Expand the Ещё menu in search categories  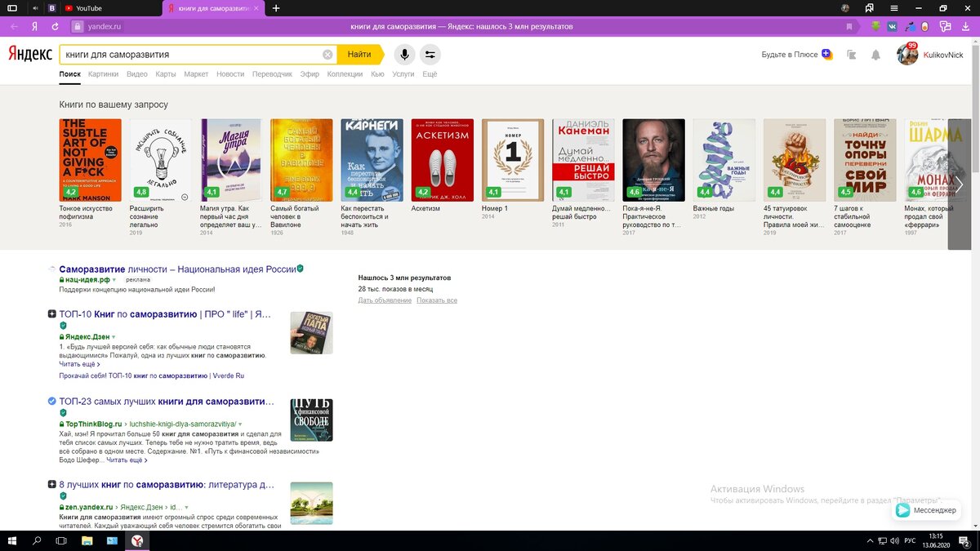point(430,74)
